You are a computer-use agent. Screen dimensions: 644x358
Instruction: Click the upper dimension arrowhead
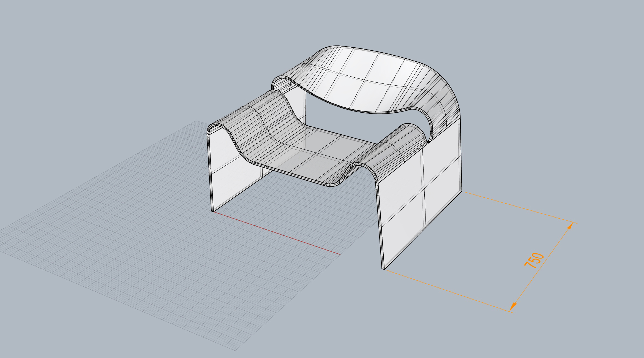[x=571, y=226]
